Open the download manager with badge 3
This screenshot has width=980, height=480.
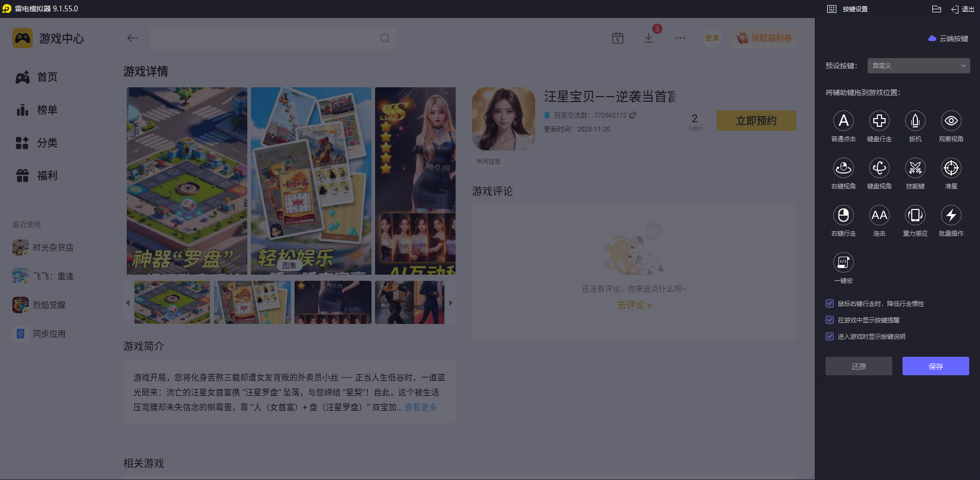pyautogui.click(x=649, y=37)
